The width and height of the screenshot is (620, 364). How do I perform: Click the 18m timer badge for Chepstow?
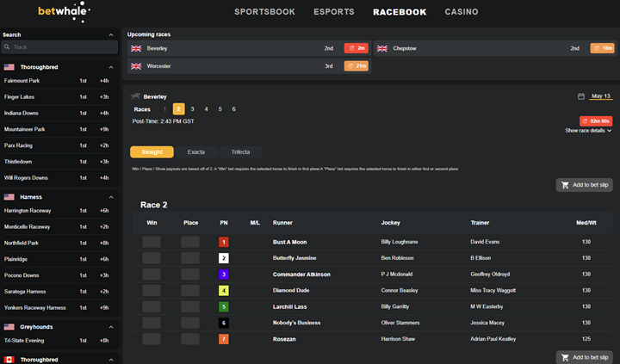click(x=603, y=48)
